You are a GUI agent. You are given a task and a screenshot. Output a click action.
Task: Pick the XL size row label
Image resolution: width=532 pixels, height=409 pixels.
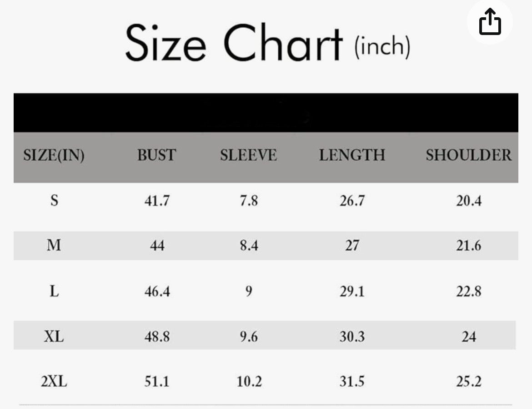click(x=54, y=337)
